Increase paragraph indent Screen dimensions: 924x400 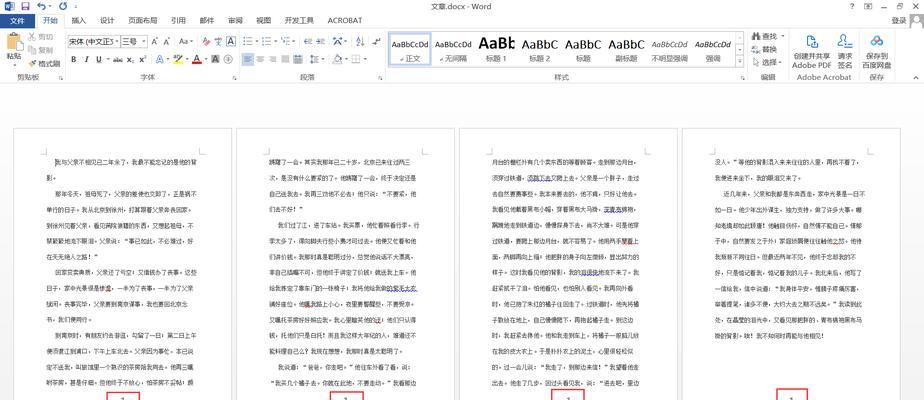click(321, 41)
